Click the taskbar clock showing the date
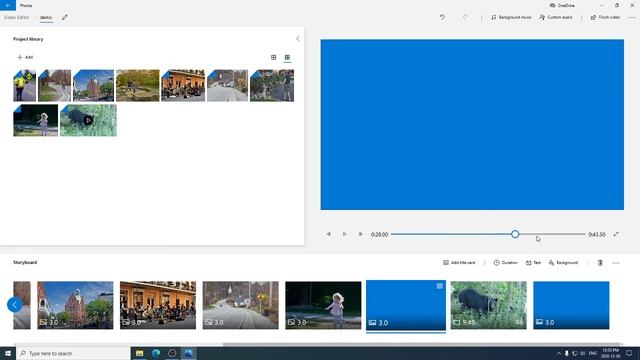 click(x=611, y=353)
